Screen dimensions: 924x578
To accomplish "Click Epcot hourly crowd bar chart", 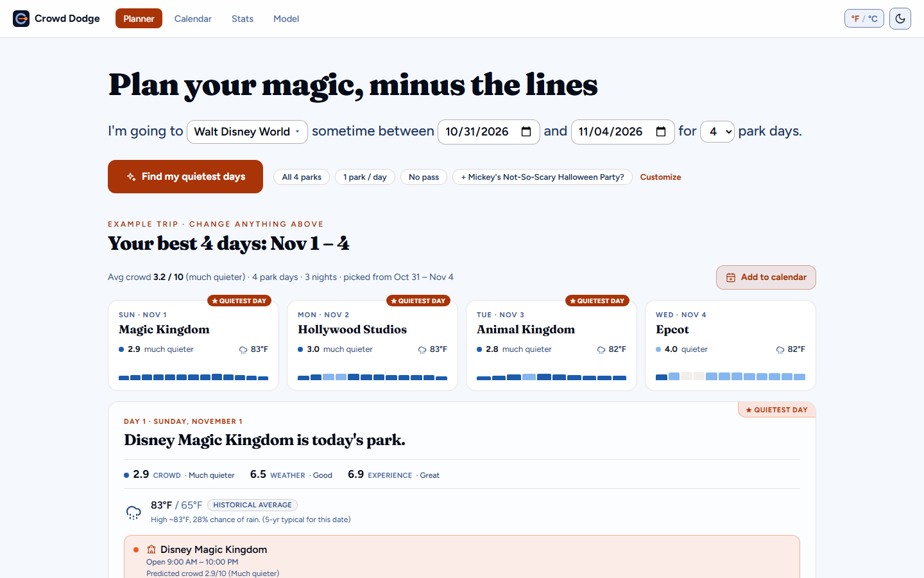I will pos(730,376).
